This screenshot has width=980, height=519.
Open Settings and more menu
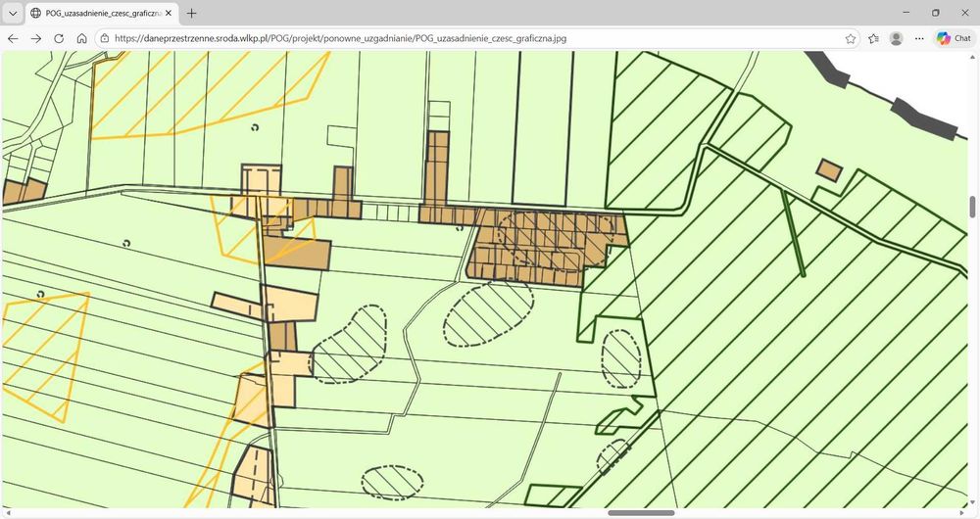[919, 39]
